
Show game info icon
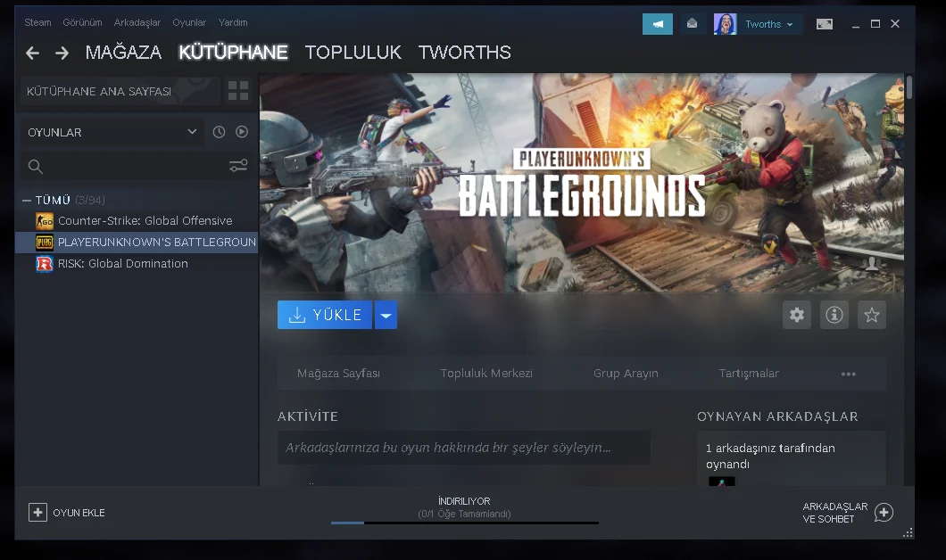pos(834,315)
